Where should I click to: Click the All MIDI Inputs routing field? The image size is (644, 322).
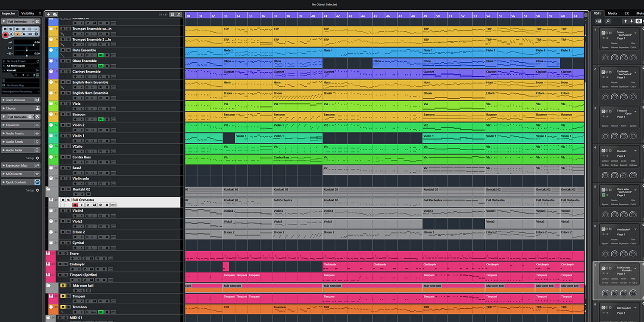21,66
